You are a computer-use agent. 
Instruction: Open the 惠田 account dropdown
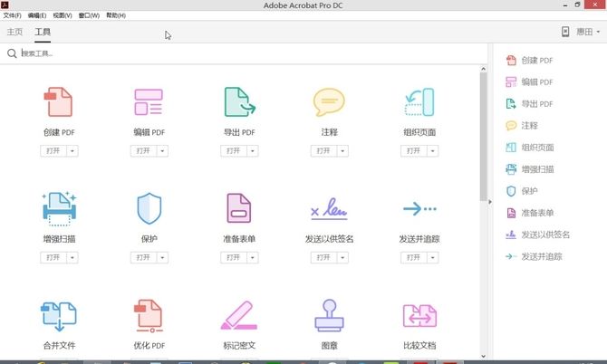pyautogui.click(x=588, y=32)
